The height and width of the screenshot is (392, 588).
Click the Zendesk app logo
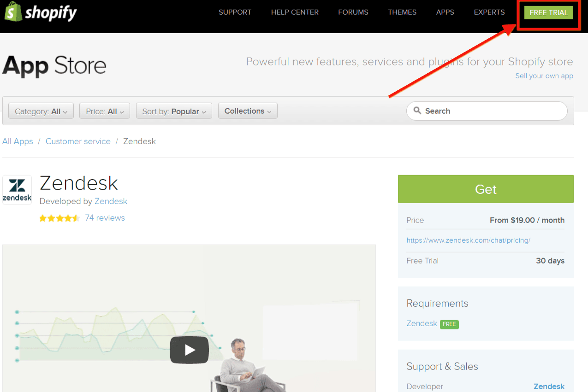tap(17, 190)
